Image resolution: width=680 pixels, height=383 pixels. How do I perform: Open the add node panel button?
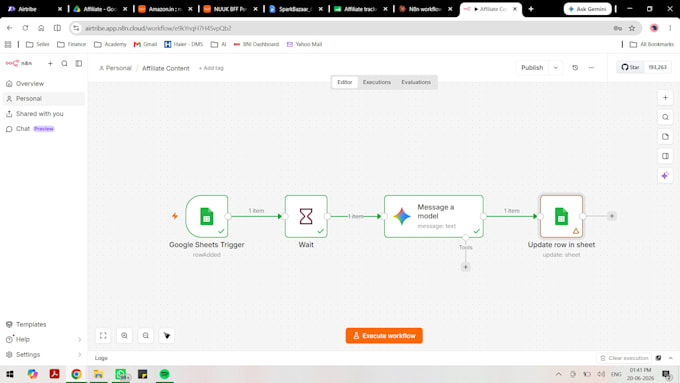[665, 98]
